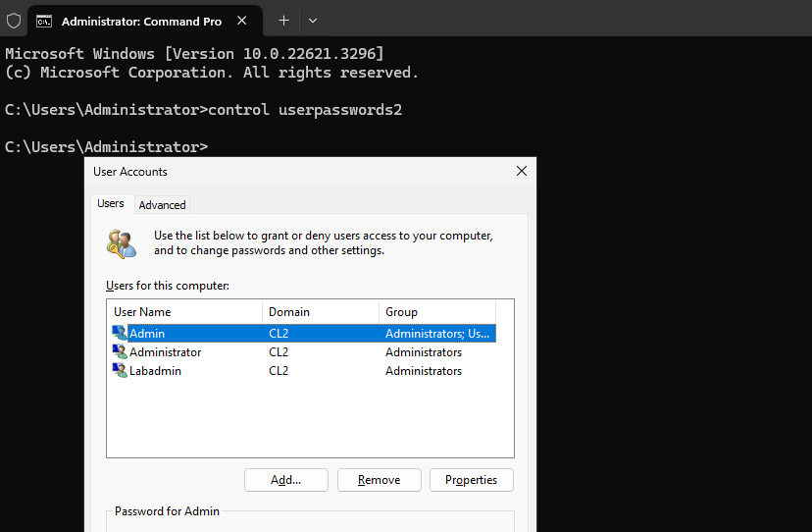Click the Admin user icon
This screenshot has width=812, height=532.
coord(120,333)
